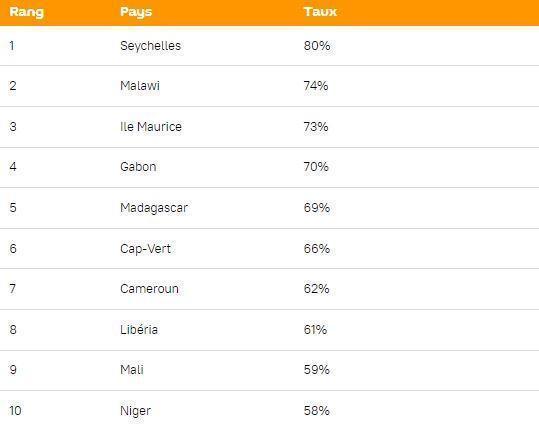
Task: Select the Mali country cell
Action: (x=132, y=369)
